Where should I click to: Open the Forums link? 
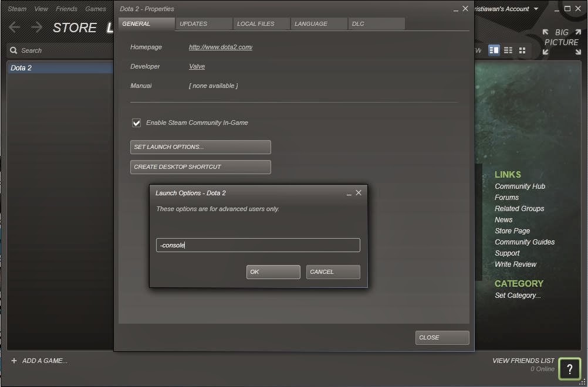(x=506, y=198)
